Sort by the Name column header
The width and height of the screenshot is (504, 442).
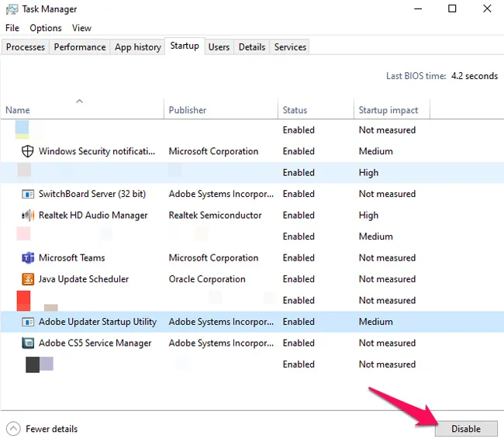[x=82, y=110]
